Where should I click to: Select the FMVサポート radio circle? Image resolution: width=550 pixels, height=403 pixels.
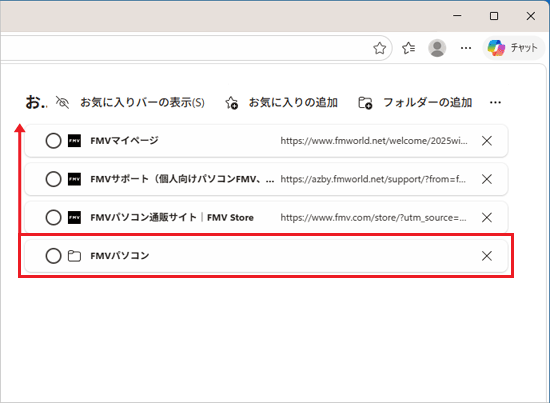53,179
